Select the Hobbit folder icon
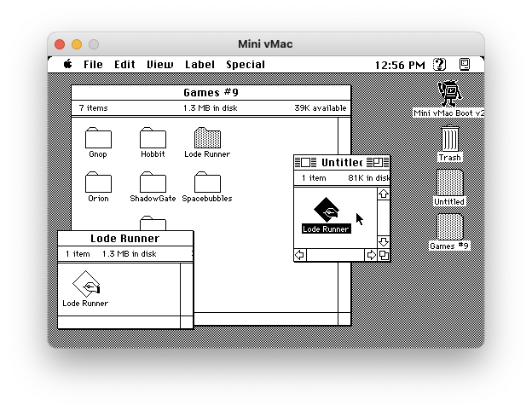 (153, 137)
